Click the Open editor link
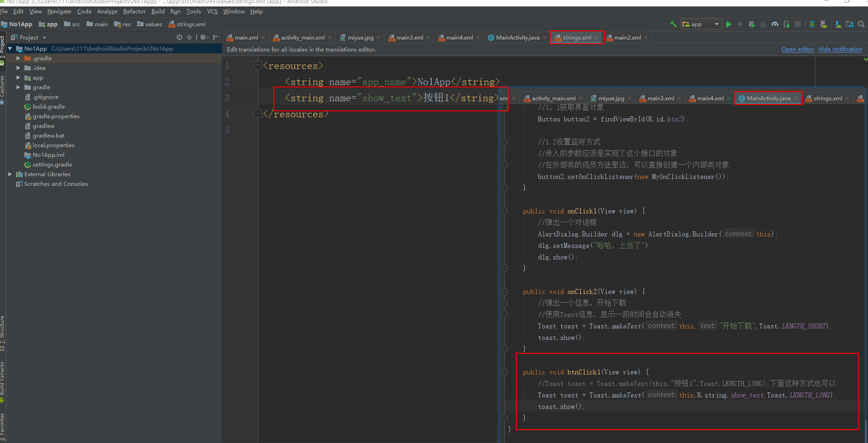Viewport: 868px width, 443px height. 798,49
